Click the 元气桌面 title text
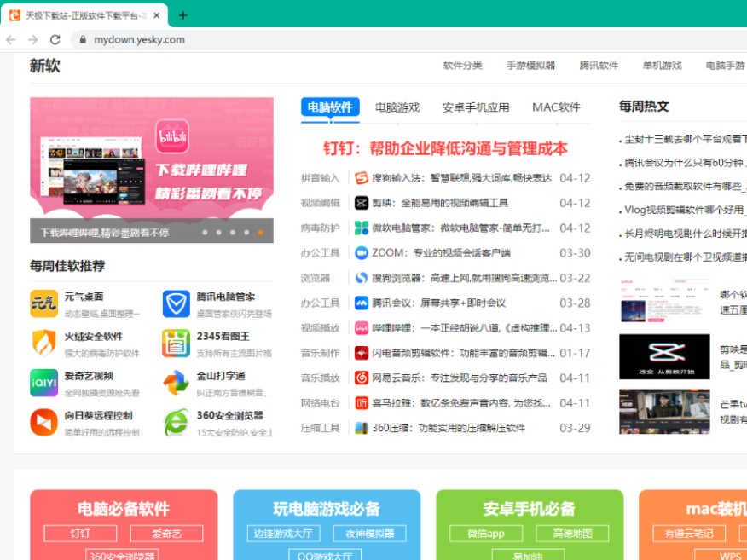Image resolution: width=747 pixels, height=560 pixels. point(84,297)
